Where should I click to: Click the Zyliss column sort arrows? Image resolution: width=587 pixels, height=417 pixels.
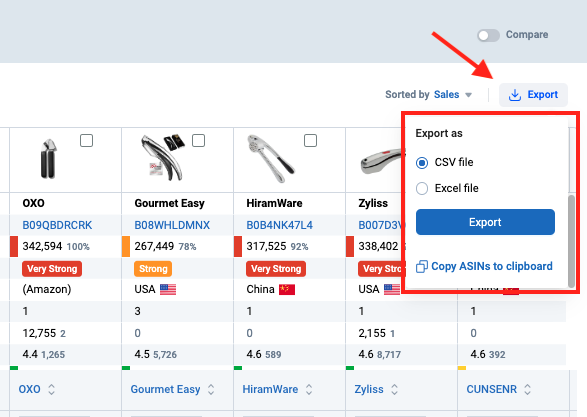[394, 389]
